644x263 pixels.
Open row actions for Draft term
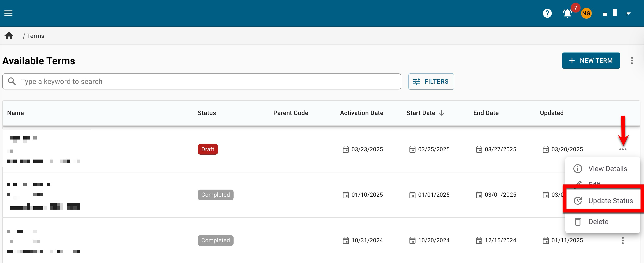click(x=622, y=149)
